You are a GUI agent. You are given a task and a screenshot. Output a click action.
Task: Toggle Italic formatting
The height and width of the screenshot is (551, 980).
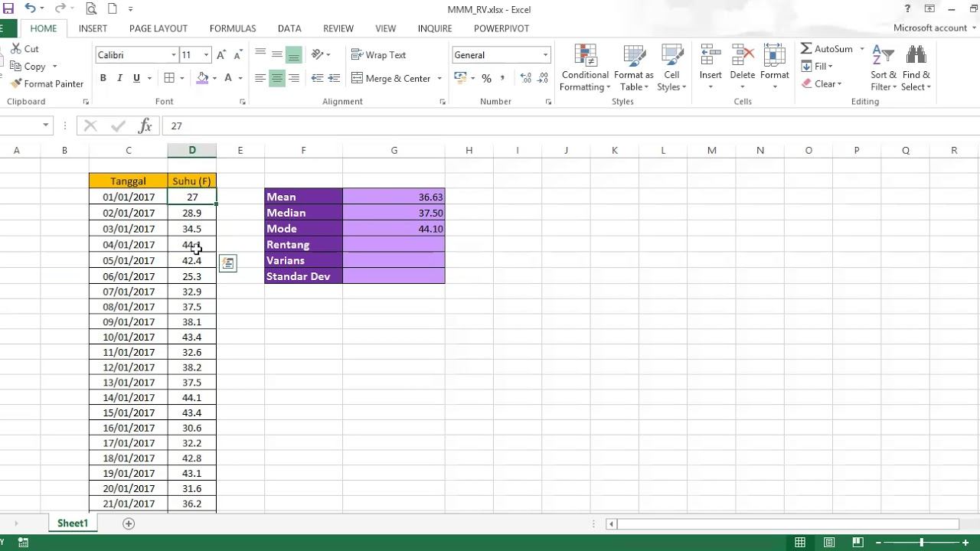click(x=119, y=78)
